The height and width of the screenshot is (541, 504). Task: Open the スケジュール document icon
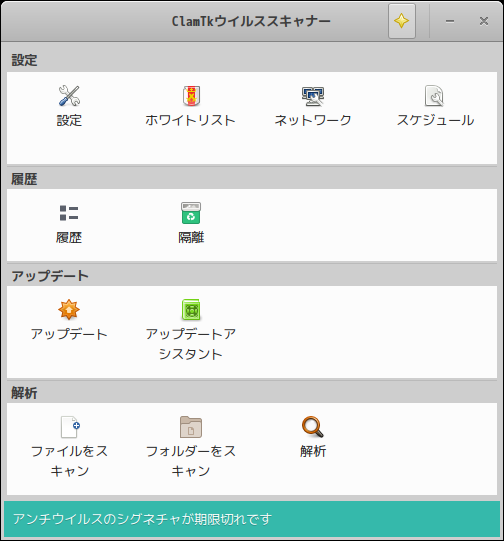[434, 96]
